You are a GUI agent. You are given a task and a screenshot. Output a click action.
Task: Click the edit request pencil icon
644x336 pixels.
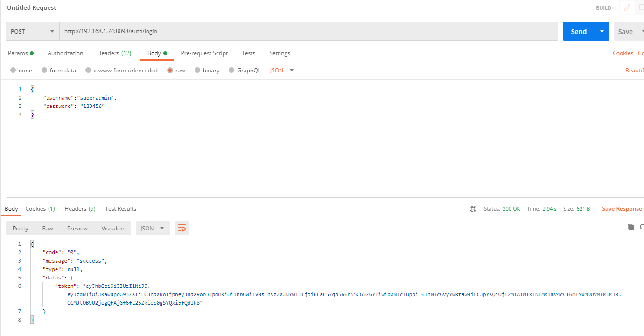tap(627, 8)
